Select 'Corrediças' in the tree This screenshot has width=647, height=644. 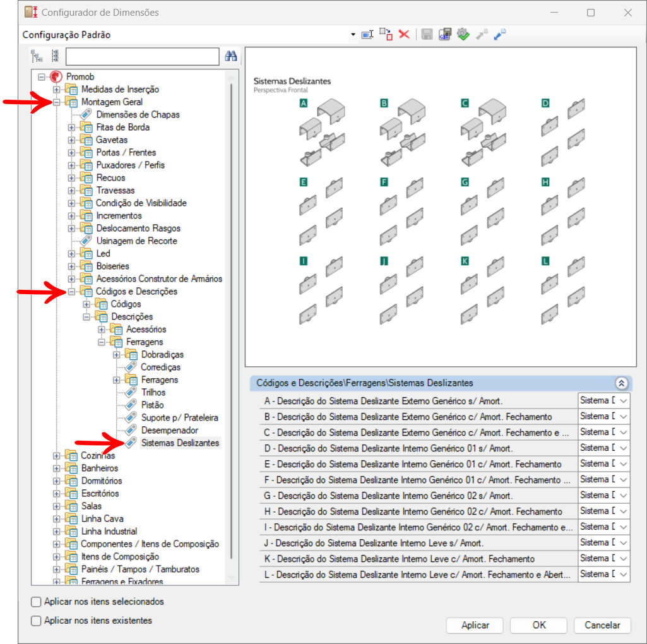point(160,367)
